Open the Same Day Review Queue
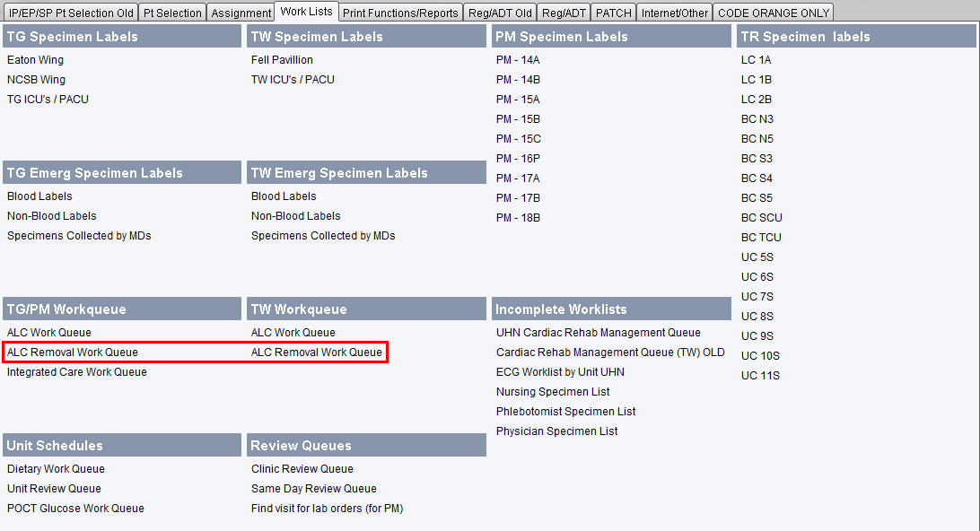This screenshot has height=531, width=980. click(x=314, y=489)
